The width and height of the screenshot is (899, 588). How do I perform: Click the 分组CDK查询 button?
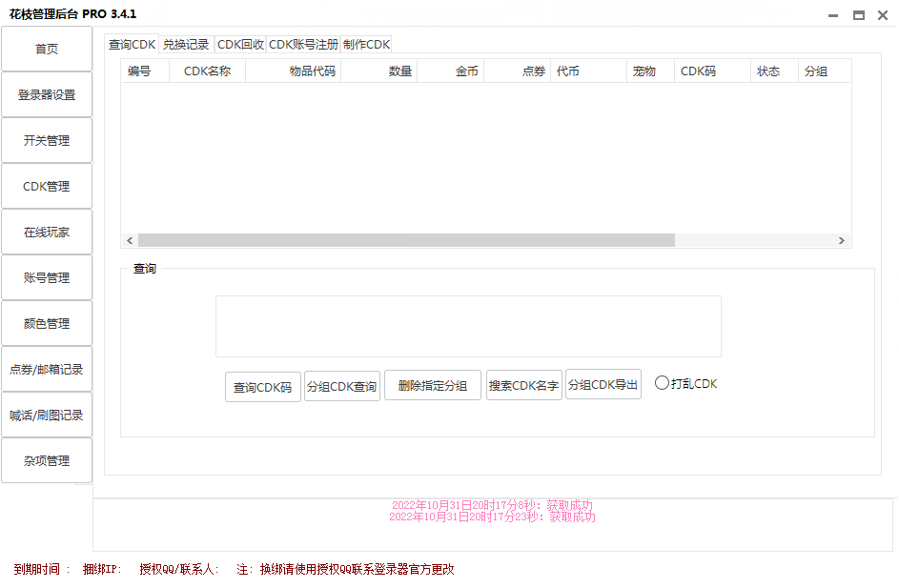tap(341, 386)
